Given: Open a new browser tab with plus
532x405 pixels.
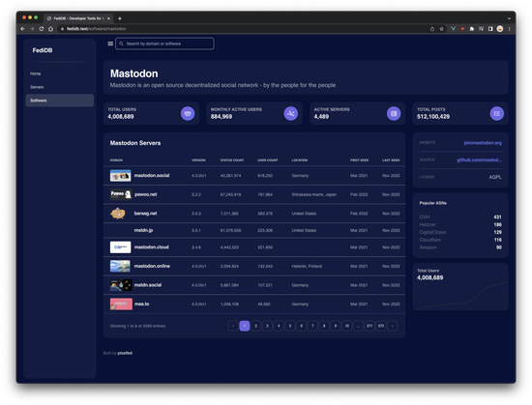Looking at the screenshot, I should pos(119,18).
